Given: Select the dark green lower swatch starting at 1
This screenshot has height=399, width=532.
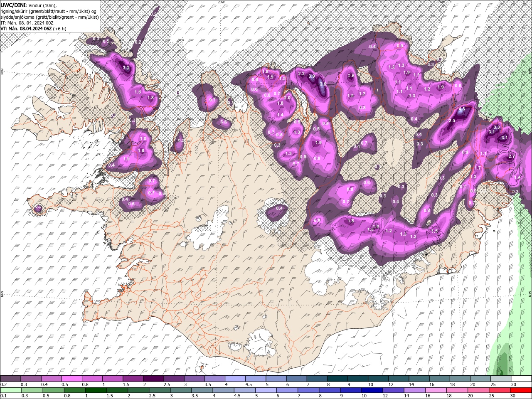Looking at the screenshot, I should click(96, 390).
